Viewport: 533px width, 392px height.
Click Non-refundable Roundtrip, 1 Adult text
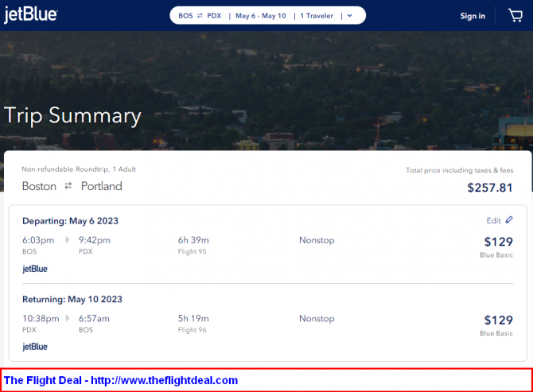tap(79, 169)
